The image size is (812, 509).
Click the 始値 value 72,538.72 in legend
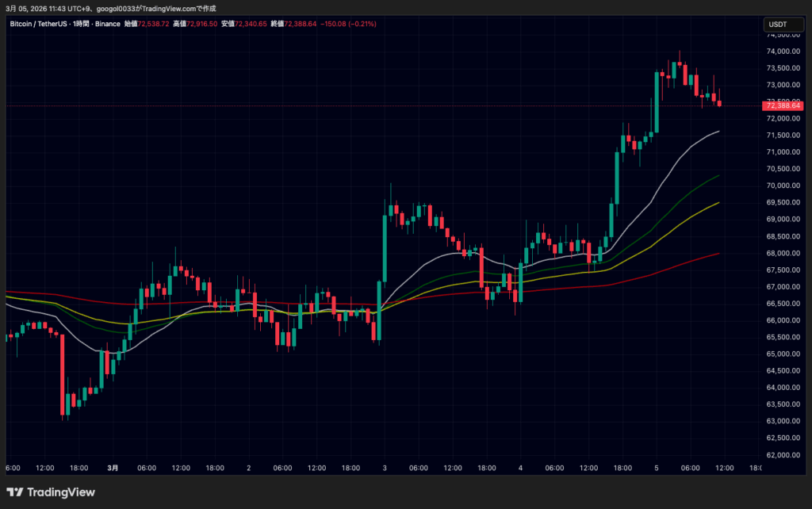[152, 24]
